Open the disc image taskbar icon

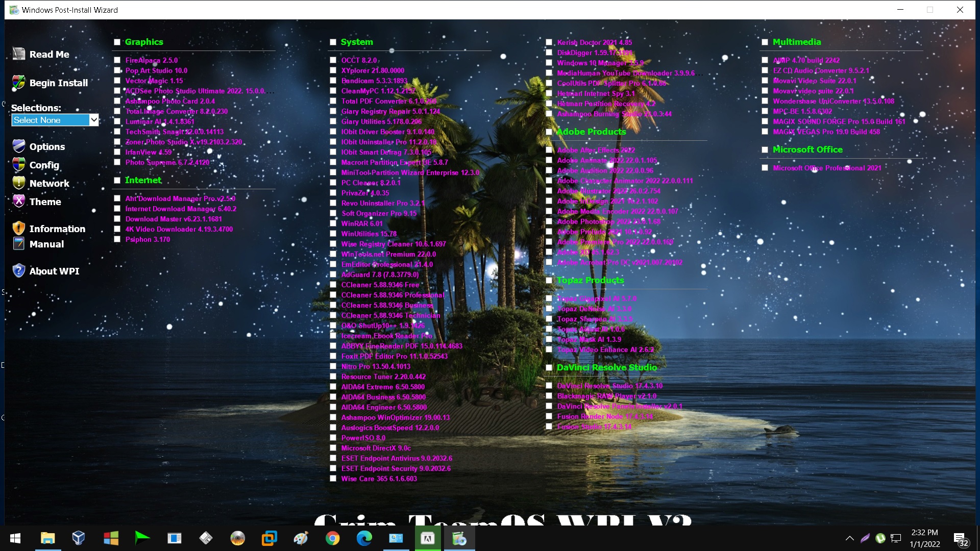point(238,538)
